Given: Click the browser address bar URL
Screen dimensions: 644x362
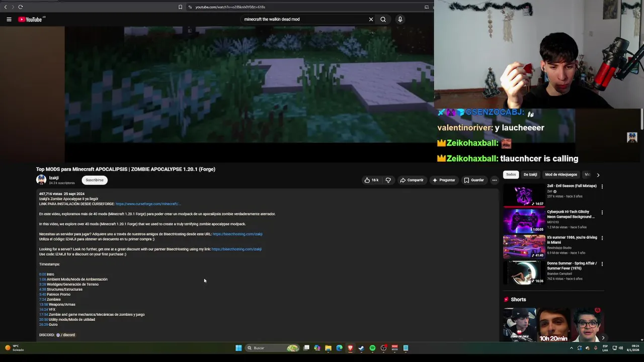Looking at the screenshot, I should pyautogui.click(x=230, y=7).
